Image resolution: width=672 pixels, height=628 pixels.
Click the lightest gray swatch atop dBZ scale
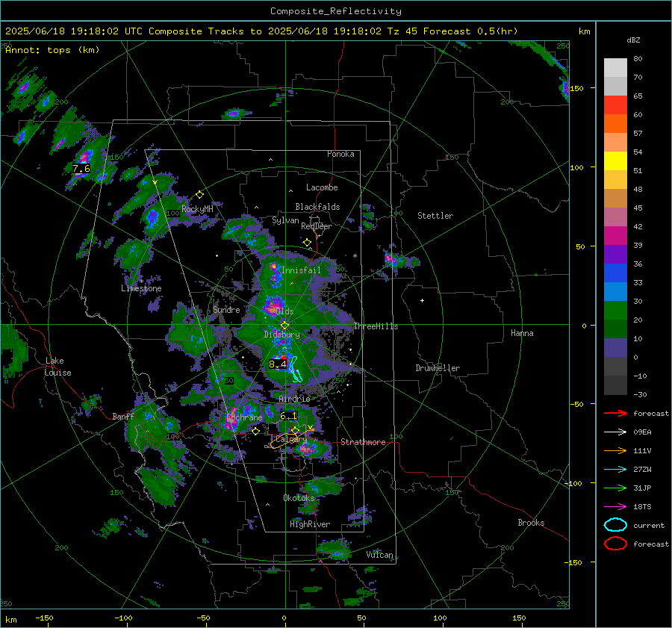pyautogui.click(x=615, y=68)
